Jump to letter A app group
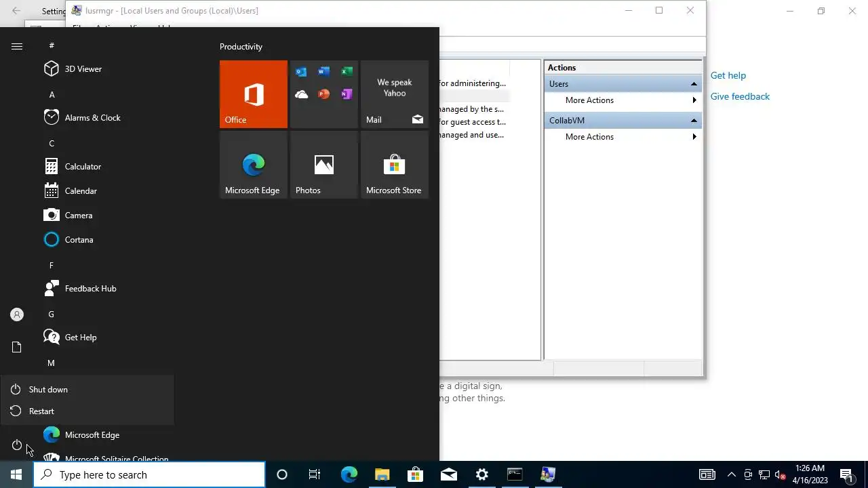Image resolution: width=868 pixels, height=488 pixels. 52,94
